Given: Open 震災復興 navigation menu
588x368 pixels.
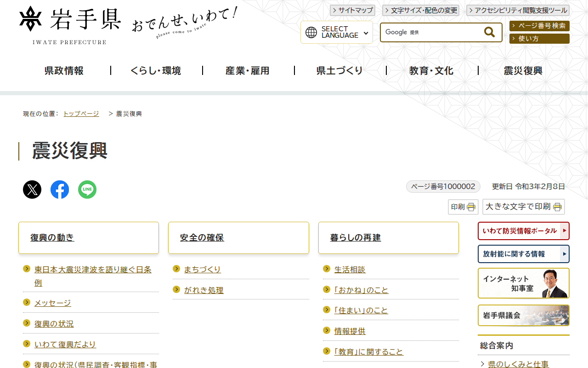Looking at the screenshot, I should point(523,71).
